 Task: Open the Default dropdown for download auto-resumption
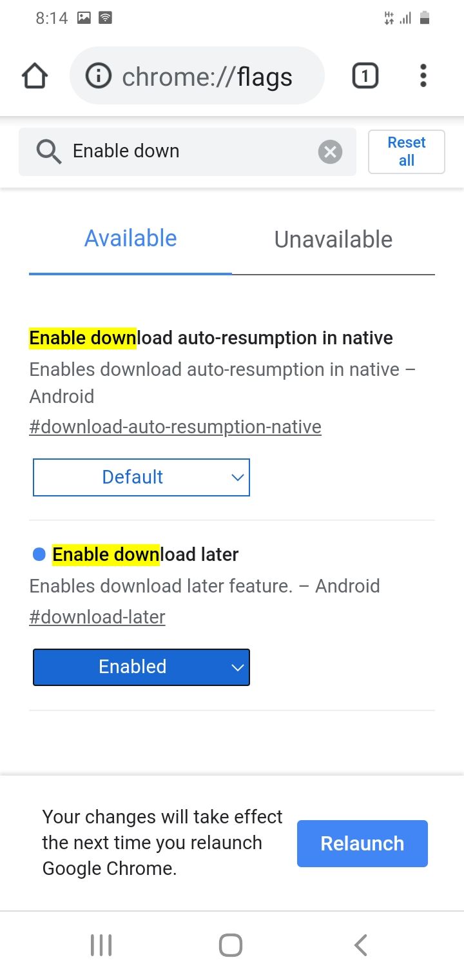[141, 477]
